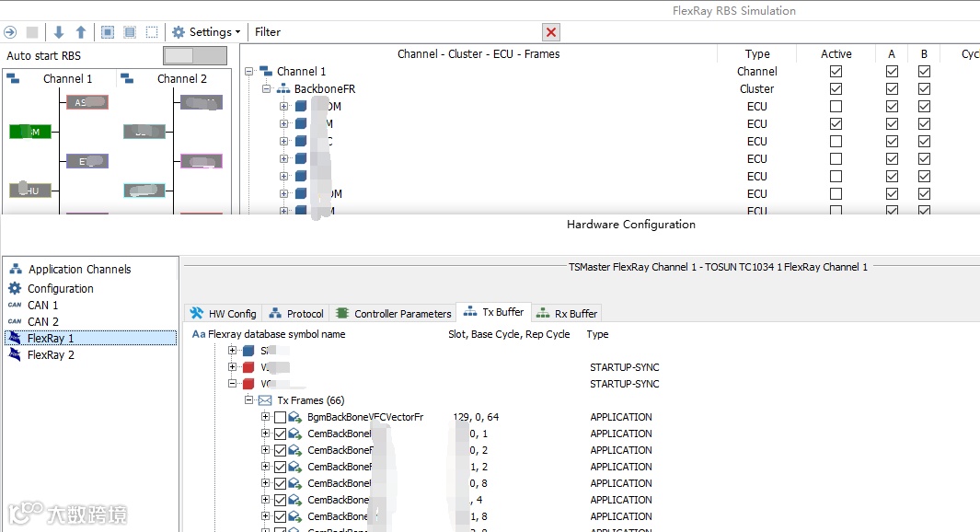
Task: Click the Tx Frames envelope icon
Action: (x=265, y=400)
